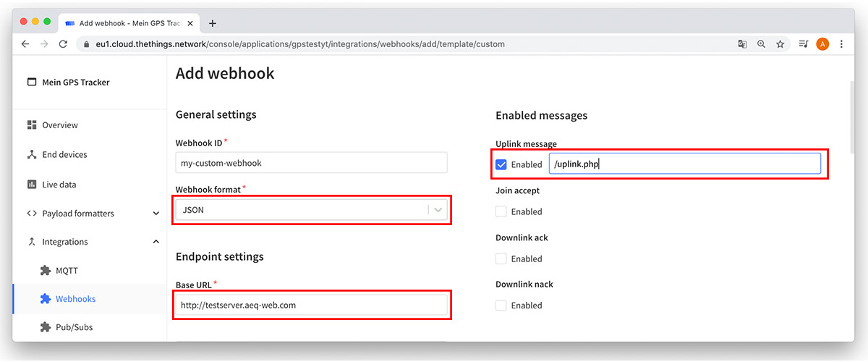Open the orange user profile avatar
The width and height of the screenshot is (868, 362).
[x=822, y=44]
